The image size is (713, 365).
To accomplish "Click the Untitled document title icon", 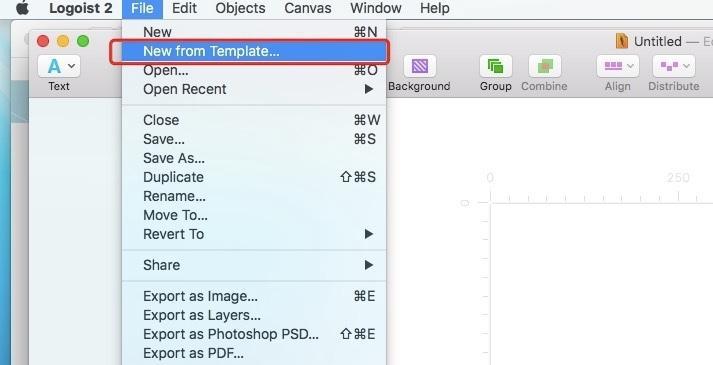I will [x=621, y=41].
